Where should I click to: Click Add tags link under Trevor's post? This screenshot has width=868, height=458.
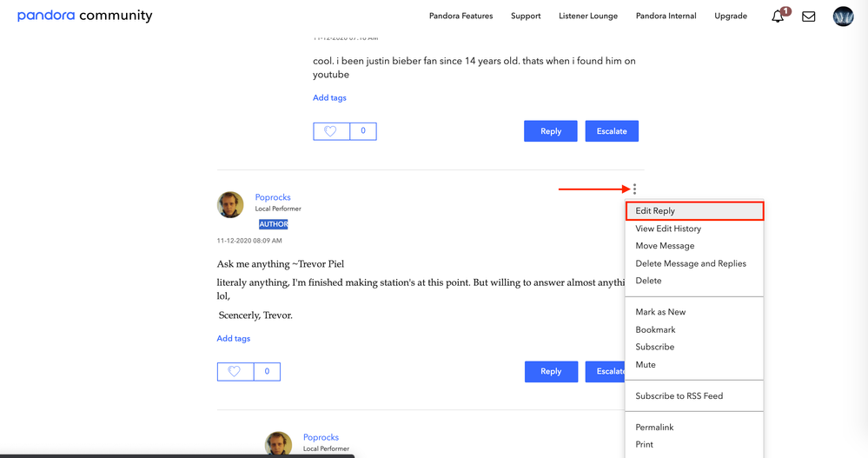tap(234, 338)
